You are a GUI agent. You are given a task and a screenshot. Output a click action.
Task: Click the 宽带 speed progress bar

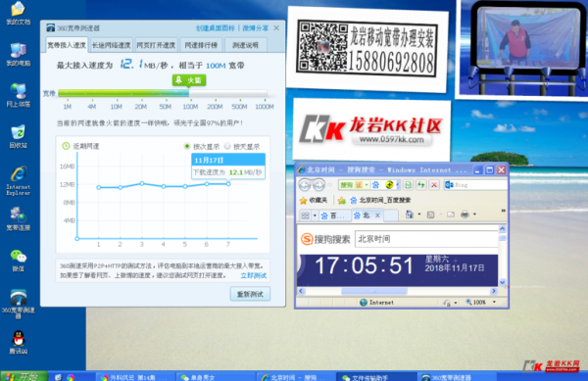[x=163, y=93]
